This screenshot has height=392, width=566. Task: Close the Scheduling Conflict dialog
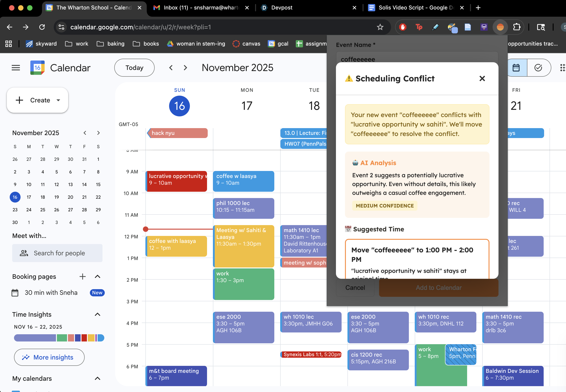coord(482,78)
